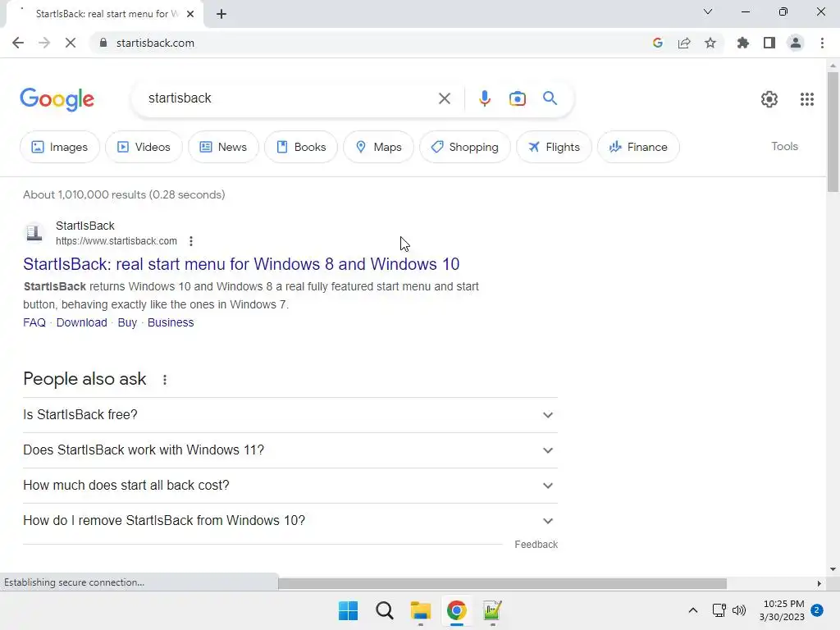The width and height of the screenshot is (840, 630).
Task: View site info via padlock icon
Action: [103, 43]
